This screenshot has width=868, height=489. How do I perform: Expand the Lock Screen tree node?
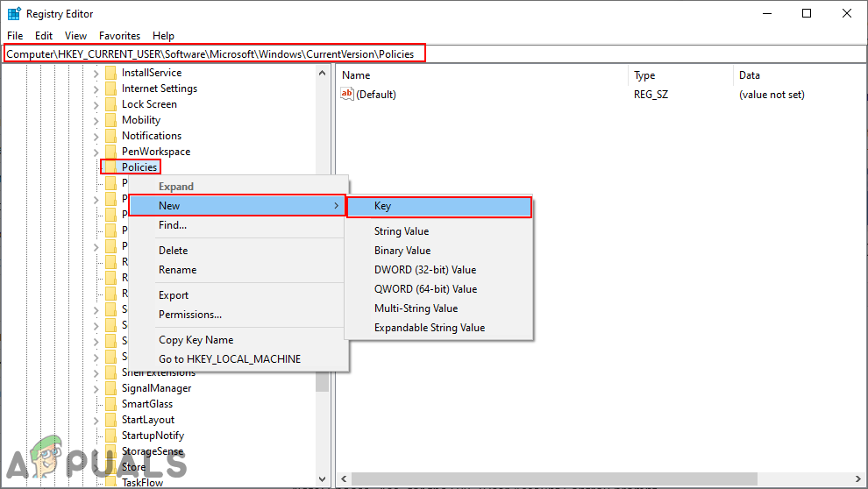(x=96, y=104)
